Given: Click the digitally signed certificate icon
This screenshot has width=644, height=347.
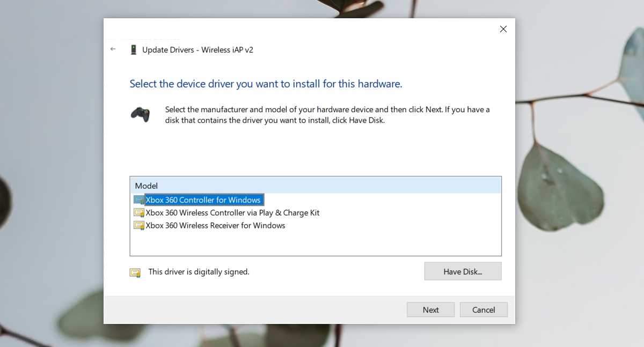Looking at the screenshot, I should (x=135, y=272).
